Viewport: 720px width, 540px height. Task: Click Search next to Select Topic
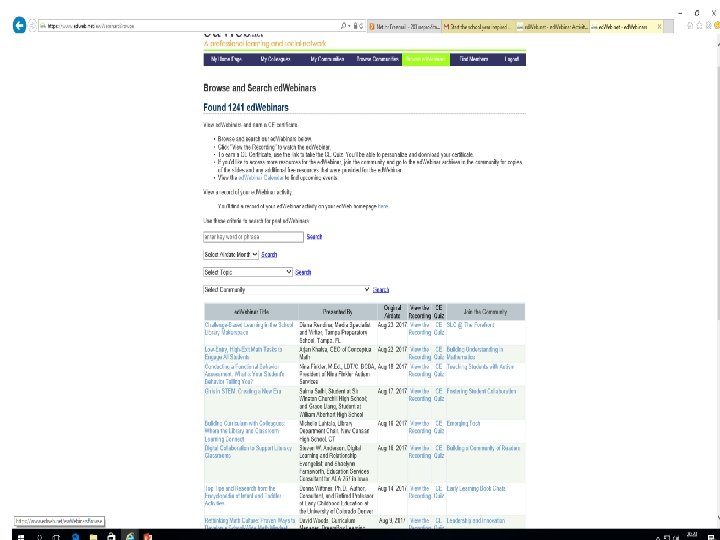(303, 272)
